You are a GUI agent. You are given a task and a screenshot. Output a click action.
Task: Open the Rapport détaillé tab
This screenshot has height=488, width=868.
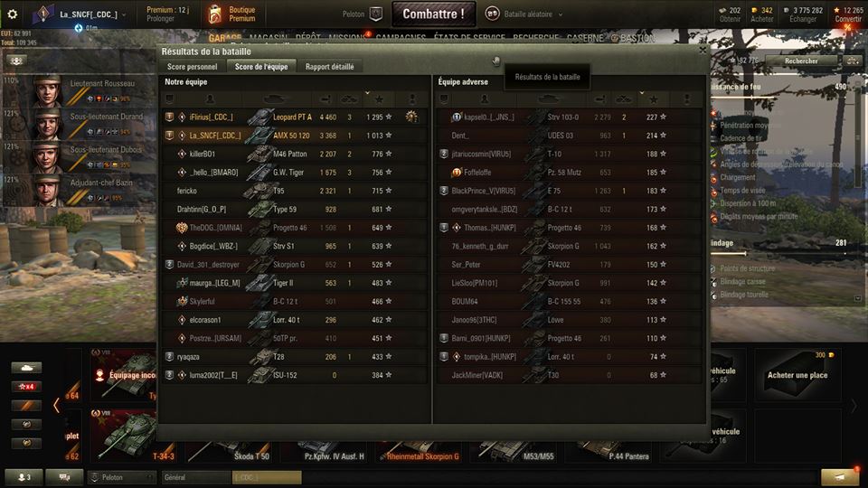point(329,67)
